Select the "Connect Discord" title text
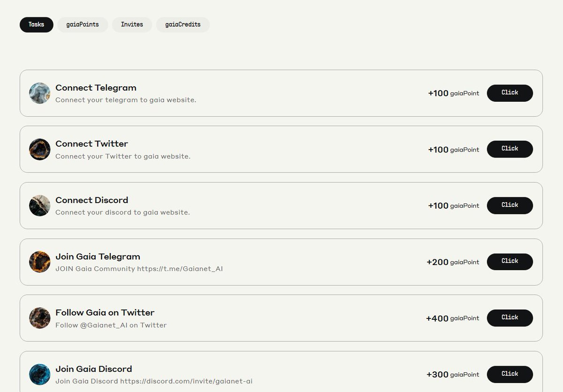 click(91, 200)
